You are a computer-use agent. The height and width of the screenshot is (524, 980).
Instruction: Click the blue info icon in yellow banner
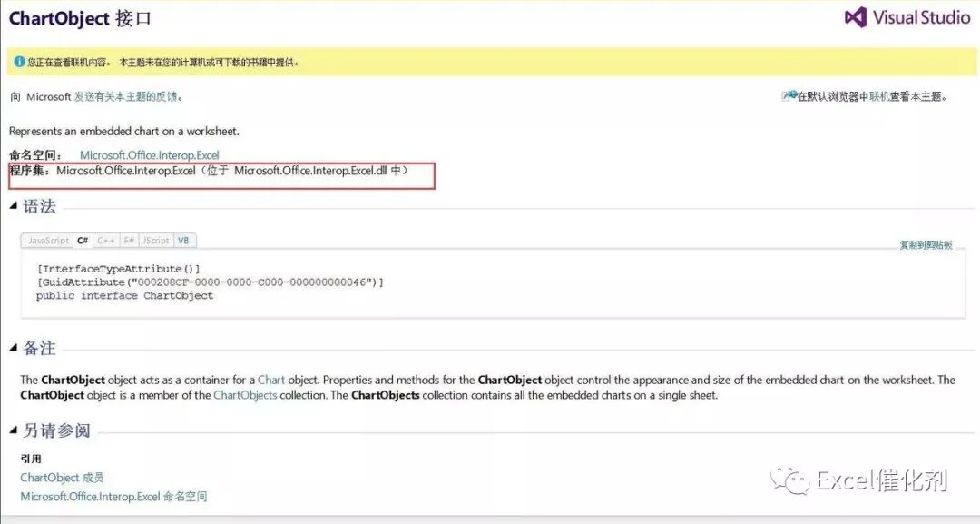(x=19, y=61)
